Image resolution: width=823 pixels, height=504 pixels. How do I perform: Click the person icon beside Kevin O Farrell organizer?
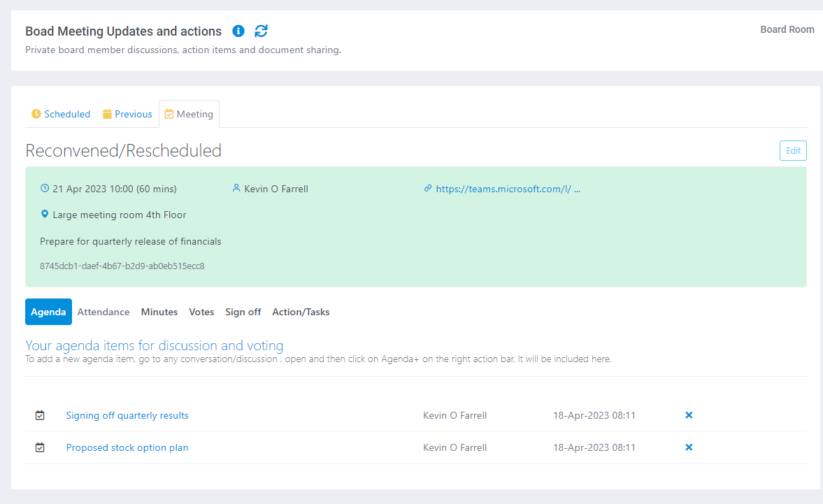[236, 188]
